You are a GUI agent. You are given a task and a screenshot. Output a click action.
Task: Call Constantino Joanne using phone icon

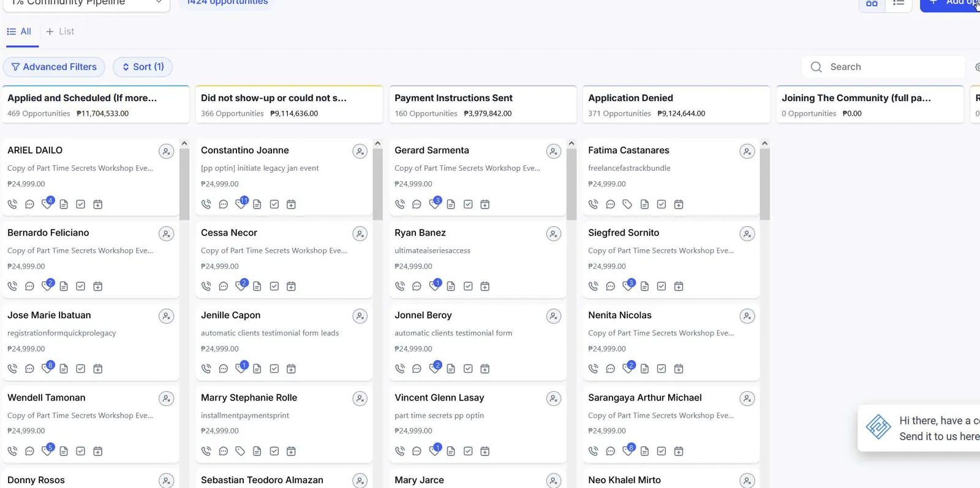[206, 205]
